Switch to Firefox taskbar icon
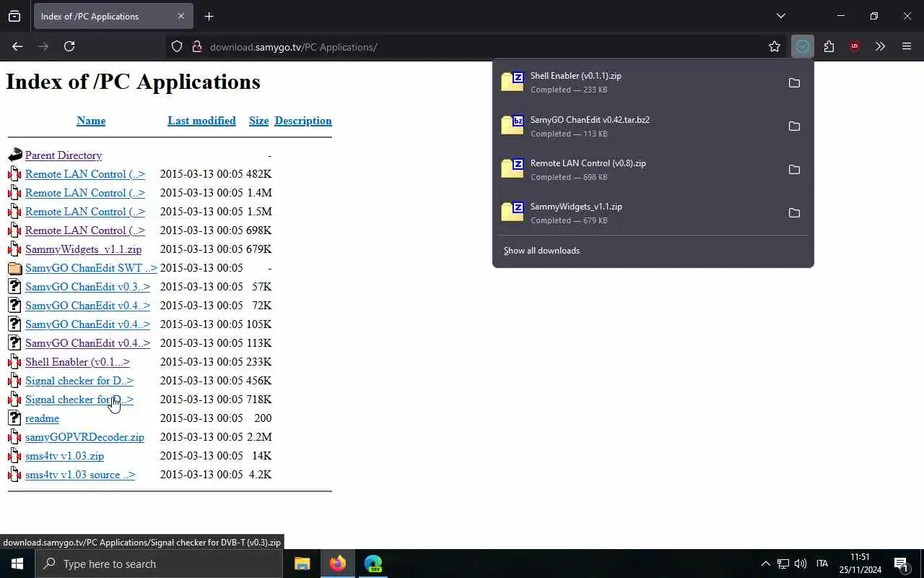 (x=337, y=564)
